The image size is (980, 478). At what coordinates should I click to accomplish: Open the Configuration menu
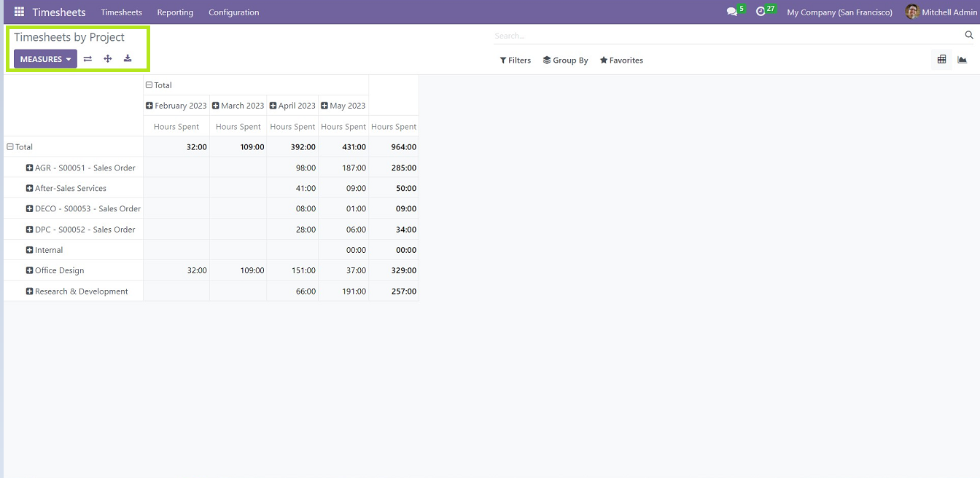(x=233, y=12)
